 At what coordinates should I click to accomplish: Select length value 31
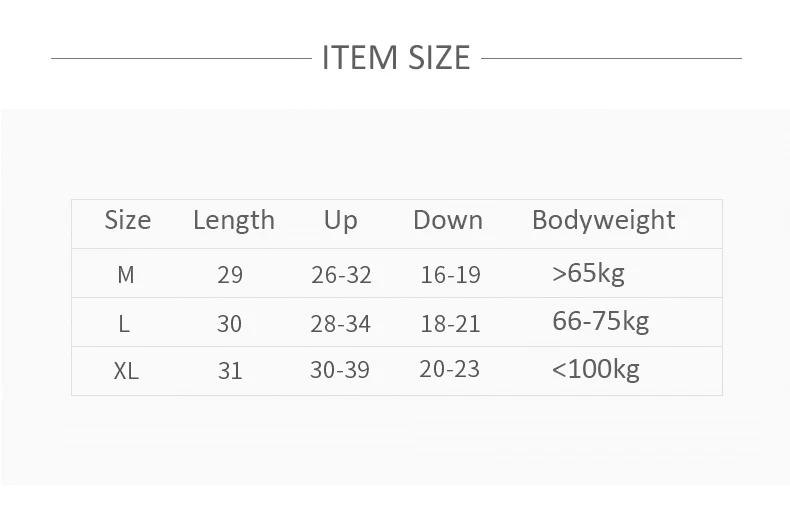[230, 371]
